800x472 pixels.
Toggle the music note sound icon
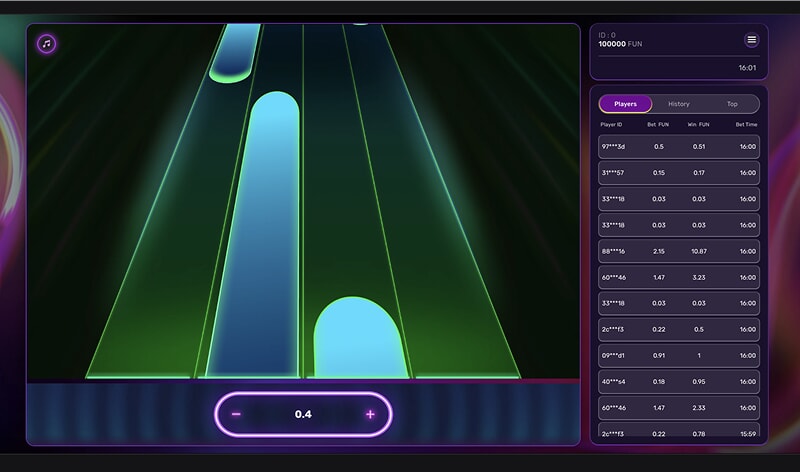tap(46, 44)
